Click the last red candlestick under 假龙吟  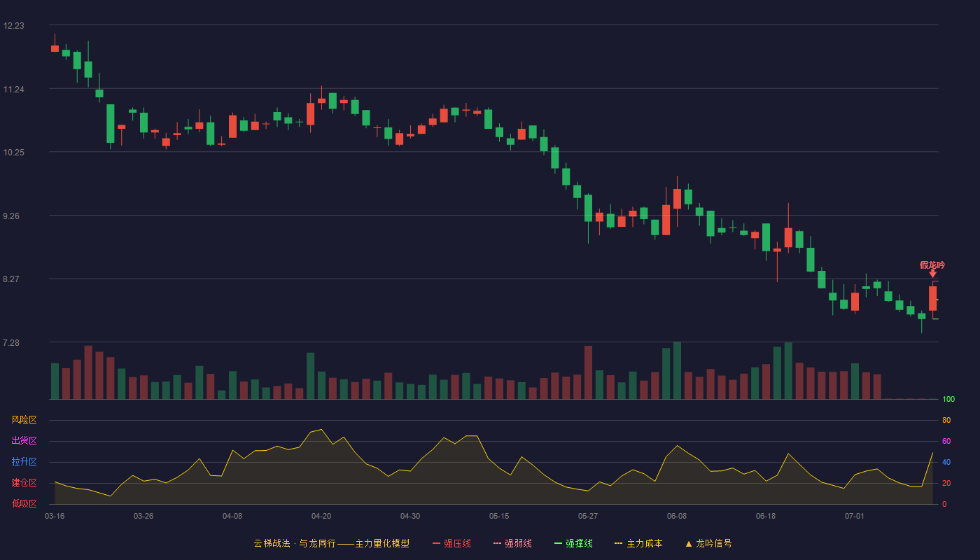pos(932,299)
